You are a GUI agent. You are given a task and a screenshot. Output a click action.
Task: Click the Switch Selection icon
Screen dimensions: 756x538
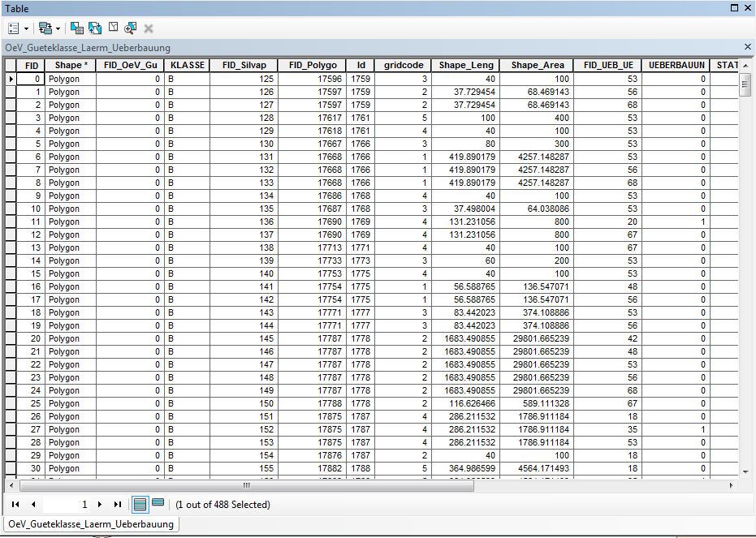pyautogui.click(x=95, y=28)
